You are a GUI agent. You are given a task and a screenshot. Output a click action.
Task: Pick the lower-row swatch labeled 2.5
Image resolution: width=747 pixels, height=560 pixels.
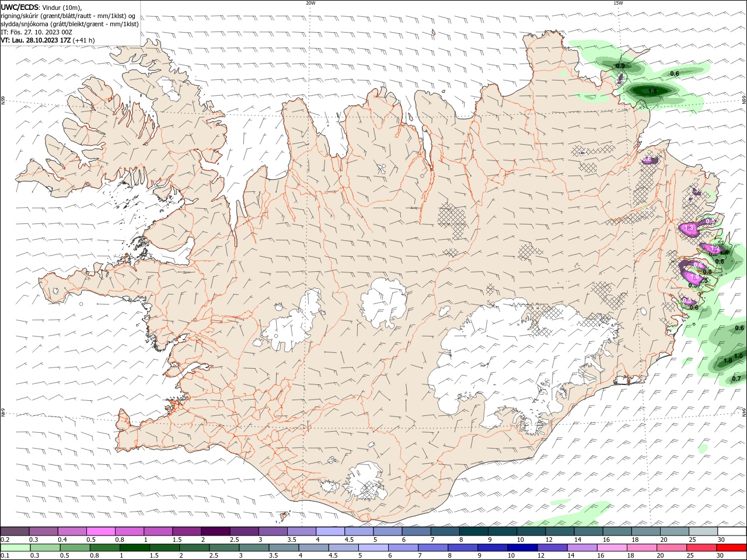225,548
